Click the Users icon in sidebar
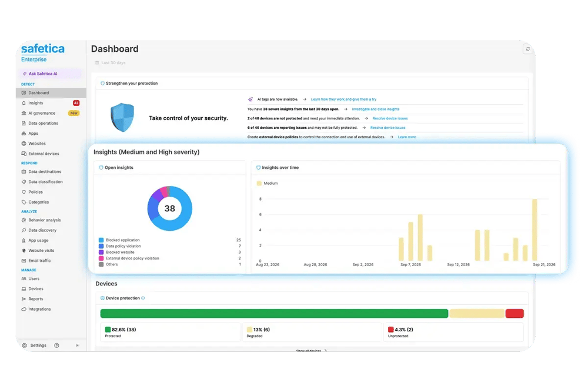The width and height of the screenshot is (588, 392). (x=24, y=278)
